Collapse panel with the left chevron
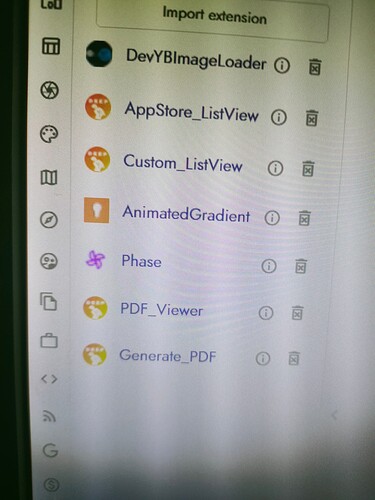The image size is (375, 500). [x=334, y=415]
